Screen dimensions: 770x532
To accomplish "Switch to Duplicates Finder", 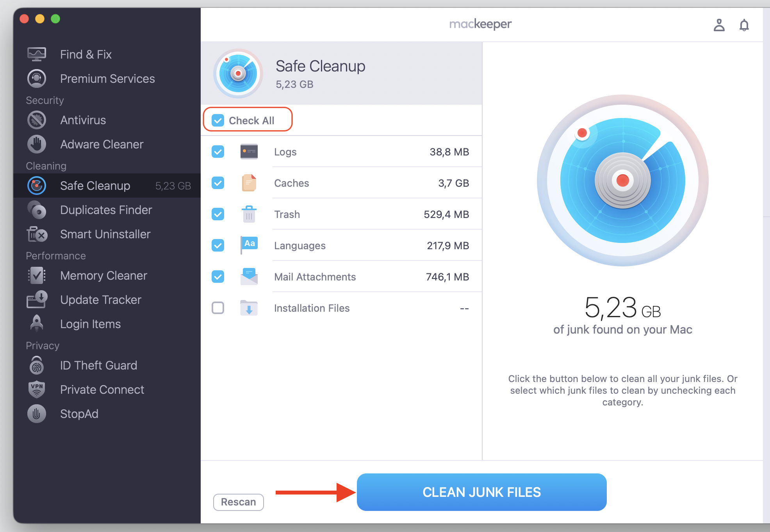I will pos(106,210).
